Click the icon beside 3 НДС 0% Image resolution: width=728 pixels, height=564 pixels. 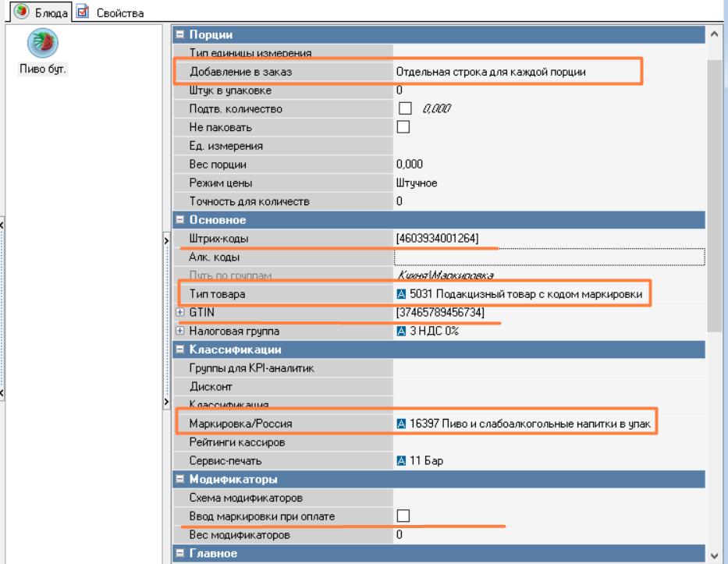click(x=401, y=332)
